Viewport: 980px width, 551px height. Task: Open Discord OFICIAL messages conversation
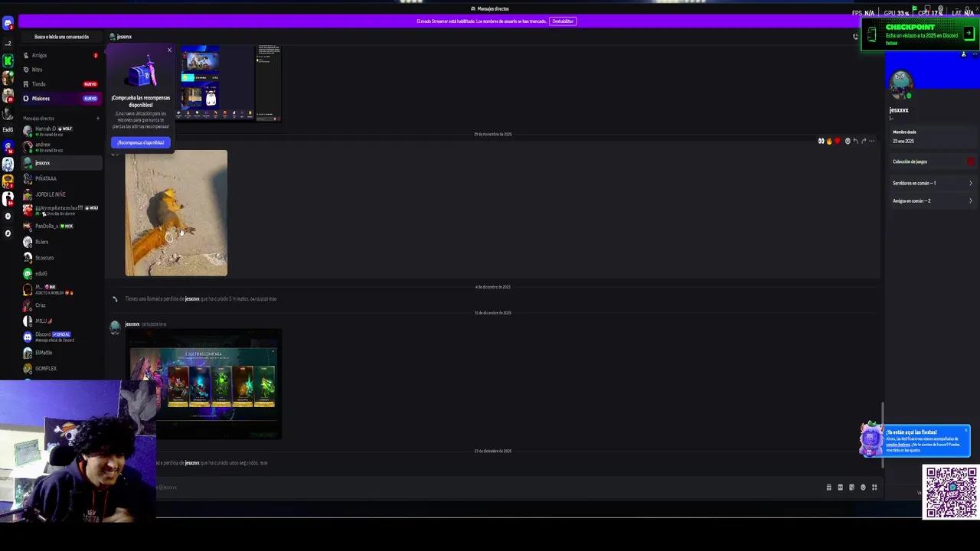tap(60, 337)
